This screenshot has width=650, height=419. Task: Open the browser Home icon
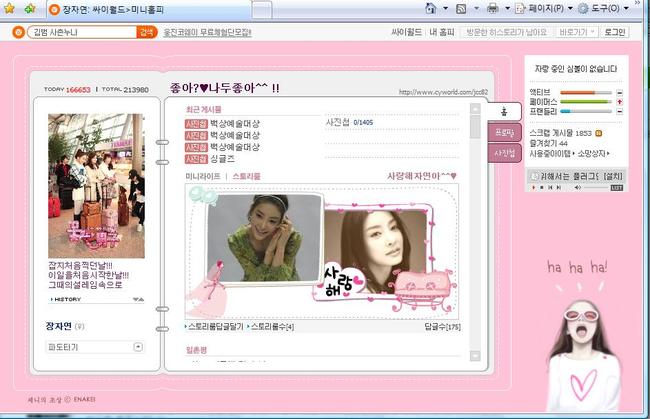coord(432,8)
